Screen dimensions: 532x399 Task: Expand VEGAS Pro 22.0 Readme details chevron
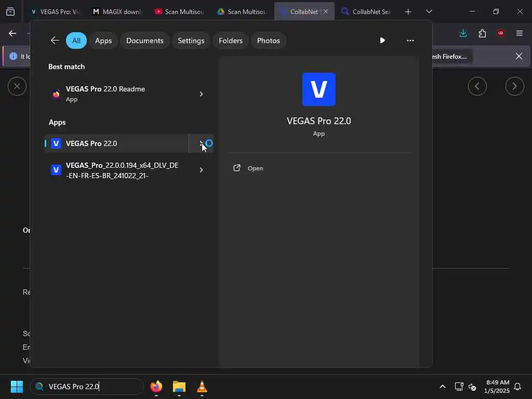pyautogui.click(x=201, y=94)
